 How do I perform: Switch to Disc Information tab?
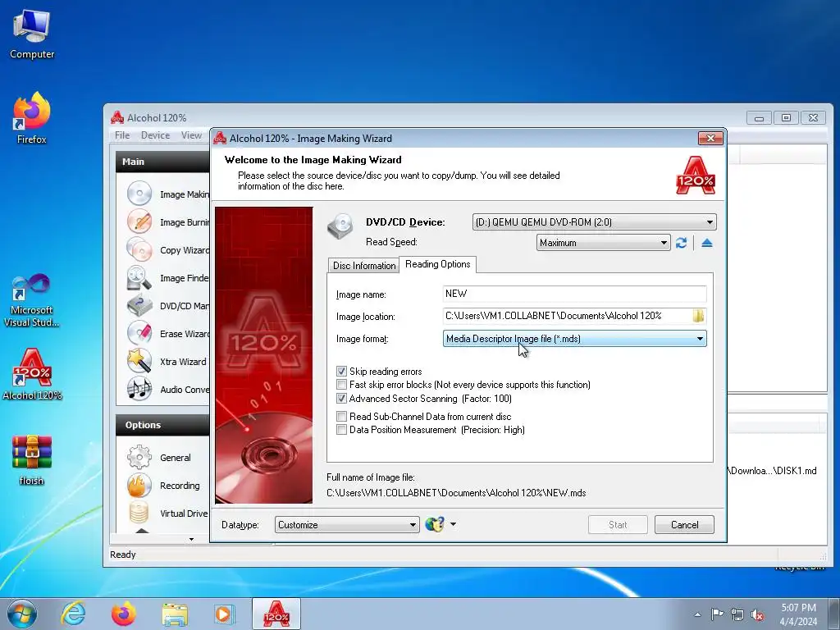[x=363, y=265]
